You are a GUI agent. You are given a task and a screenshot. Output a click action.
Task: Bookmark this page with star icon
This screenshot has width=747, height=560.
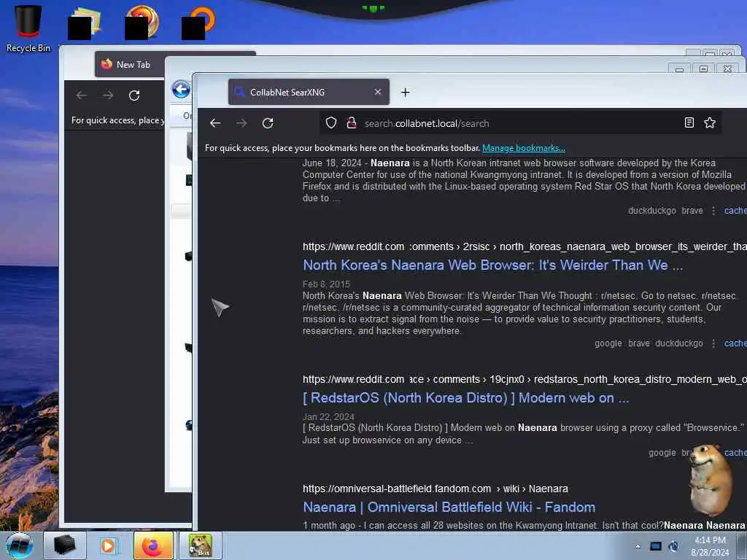(x=710, y=122)
